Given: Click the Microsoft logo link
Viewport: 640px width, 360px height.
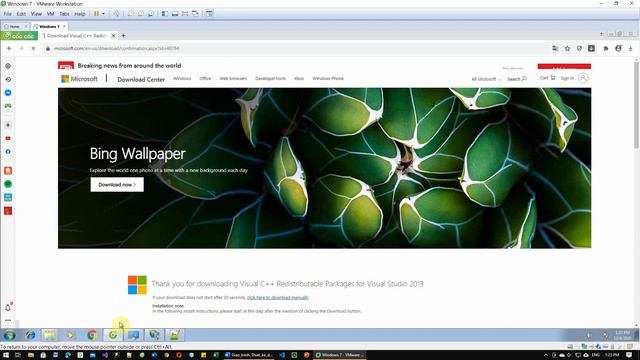Looking at the screenshot, I should (79, 79).
